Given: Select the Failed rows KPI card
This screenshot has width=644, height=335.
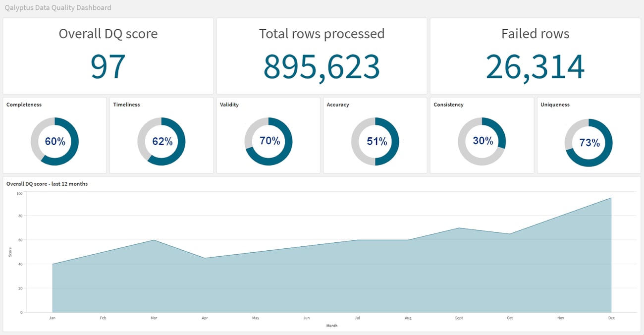Looking at the screenshot, I should point(535,55).
